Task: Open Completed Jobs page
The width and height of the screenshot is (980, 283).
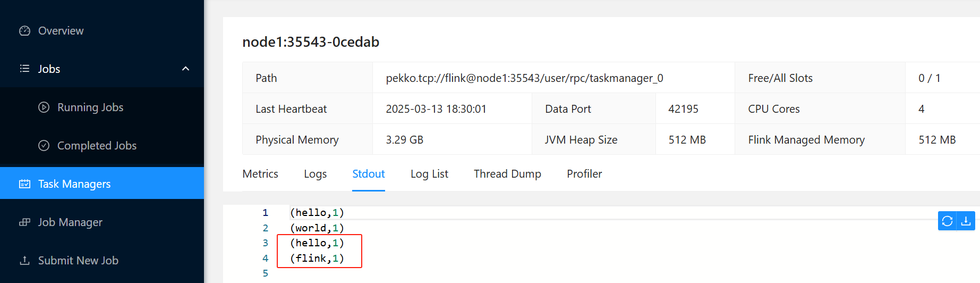Action: click(97, 146)
